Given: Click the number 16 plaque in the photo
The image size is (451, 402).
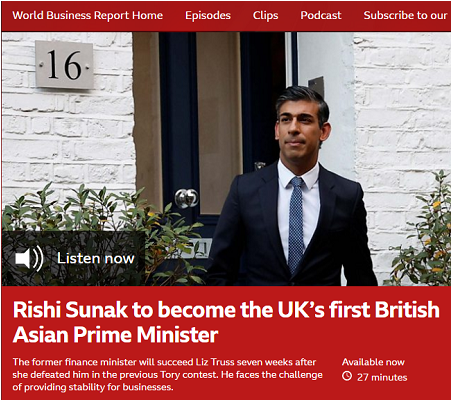Looking at the screenshot, I should 64,65.
